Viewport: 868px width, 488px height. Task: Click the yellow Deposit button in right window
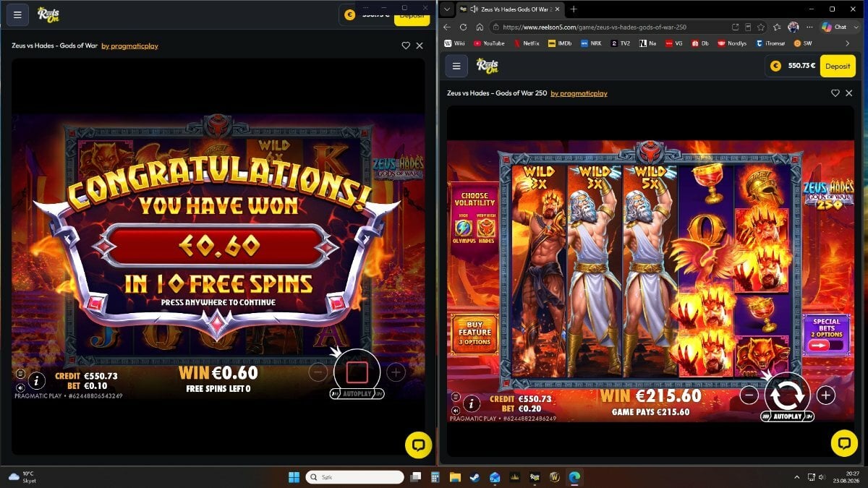838,66
